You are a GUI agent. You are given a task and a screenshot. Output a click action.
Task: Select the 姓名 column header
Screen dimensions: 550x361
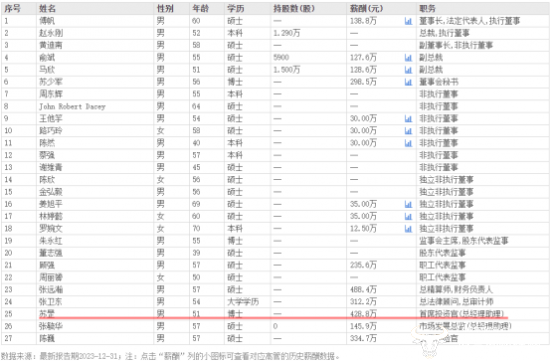[47, 8]
